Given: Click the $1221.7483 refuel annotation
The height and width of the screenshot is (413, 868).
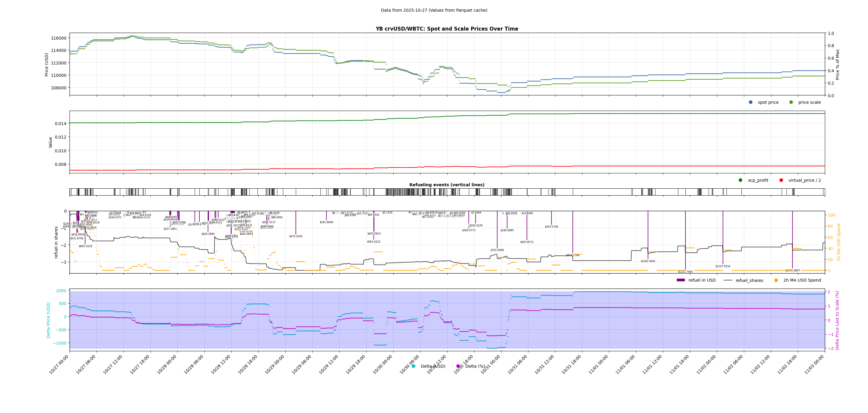Looking at the screenshot, I should [x=685, y=272].
